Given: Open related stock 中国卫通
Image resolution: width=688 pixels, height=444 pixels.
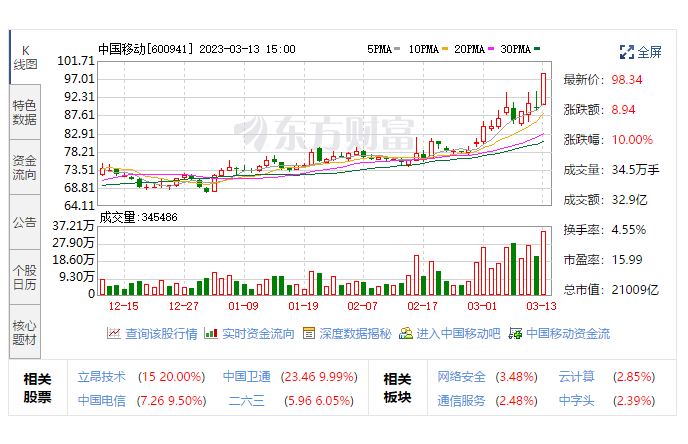Looking at the screenshot, I should click(247, 376).
